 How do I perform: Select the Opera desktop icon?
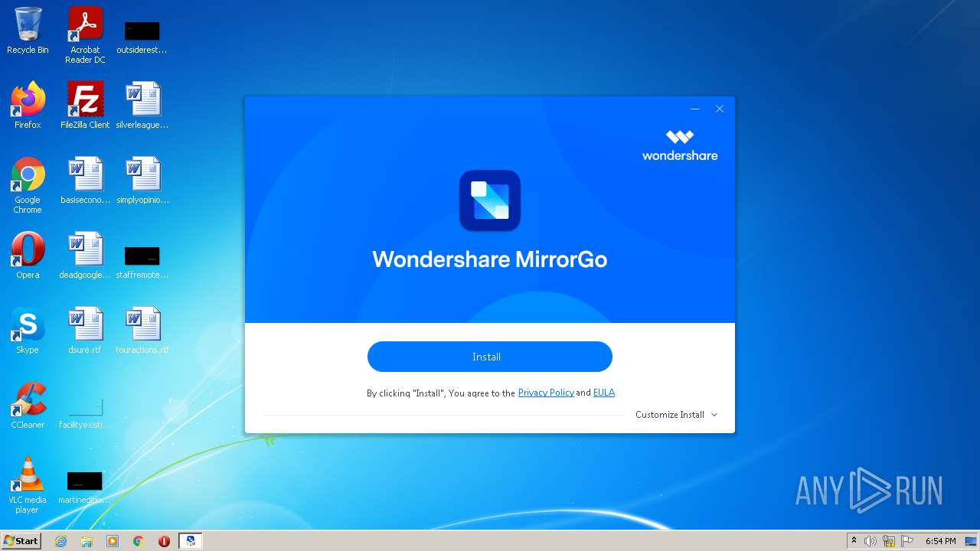[28, 256]
